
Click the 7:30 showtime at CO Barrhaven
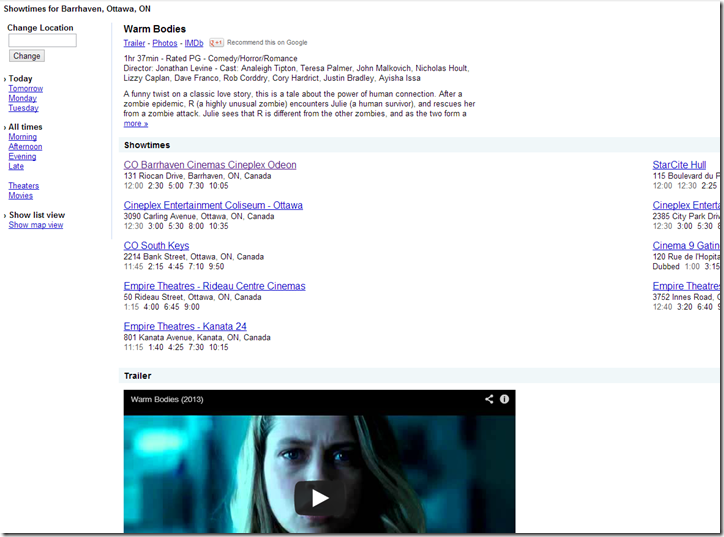[196, 186]
